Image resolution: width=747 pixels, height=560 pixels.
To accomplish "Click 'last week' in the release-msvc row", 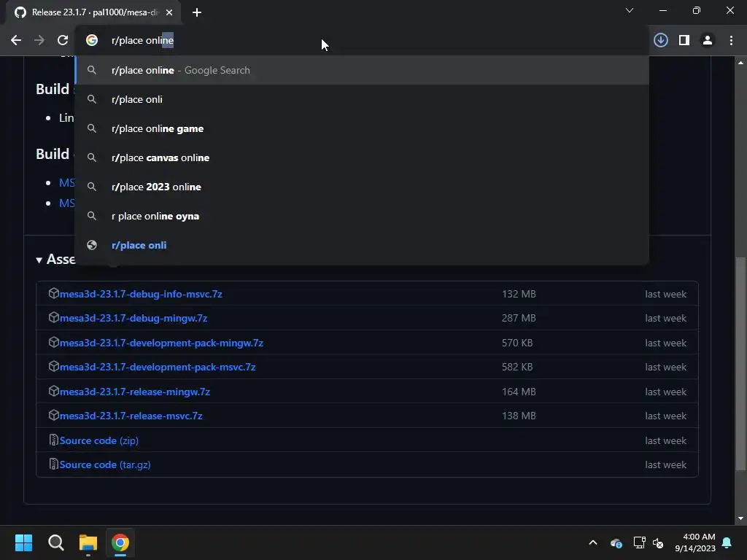I will point(665,416).
